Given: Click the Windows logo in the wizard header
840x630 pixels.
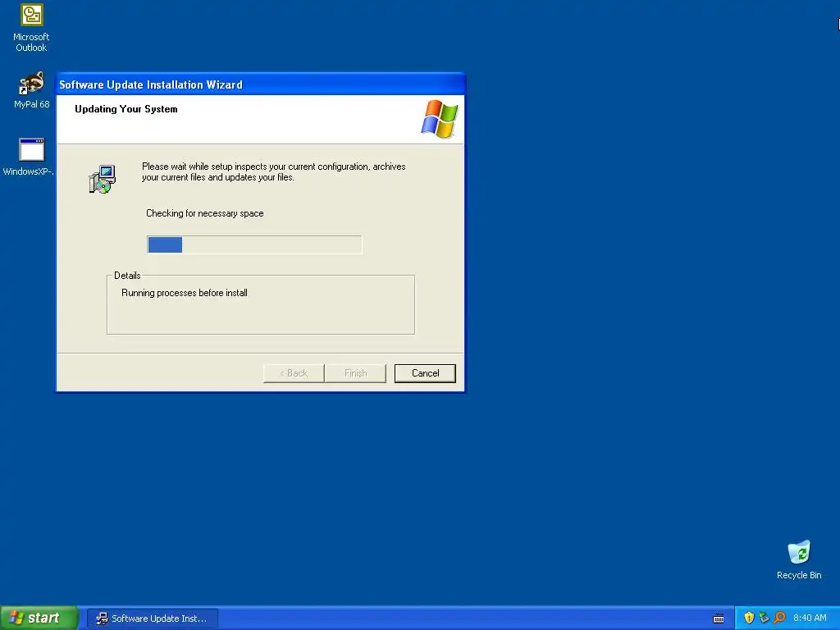Looking at the screenshot, I should (440, 119).
